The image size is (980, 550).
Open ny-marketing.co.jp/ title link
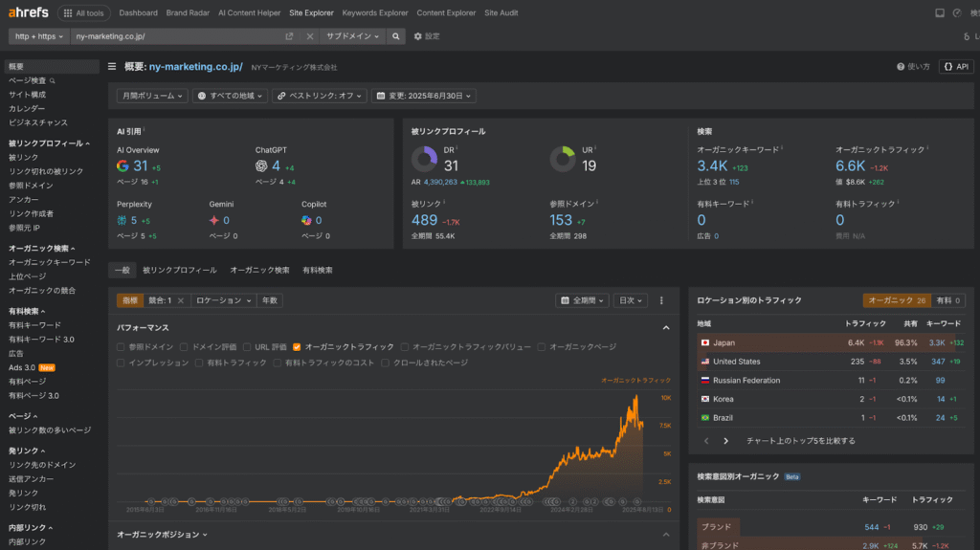[x=195, y=67]
